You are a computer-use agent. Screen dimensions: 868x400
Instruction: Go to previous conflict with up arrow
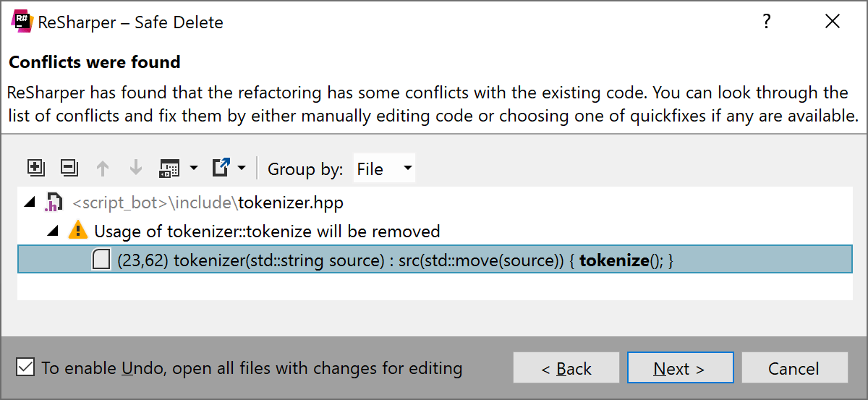click(x=103, y=169)
